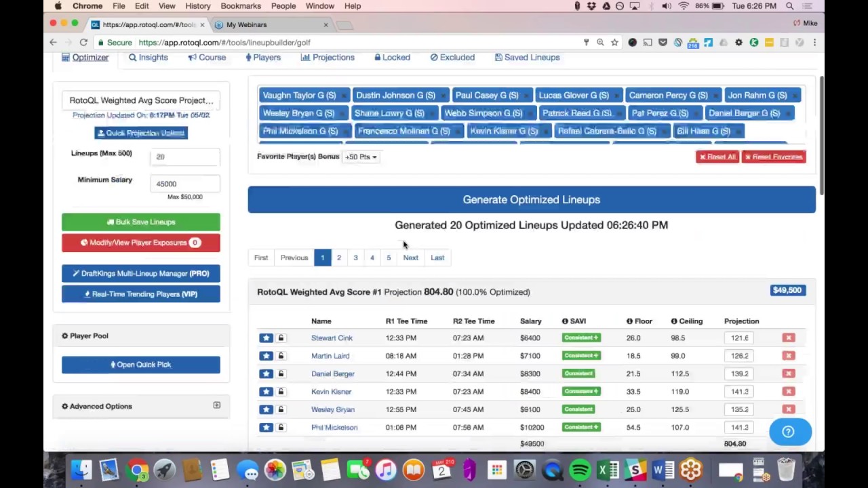Click red Reset All button
The image size is (868, 488).
pos(717,157)
